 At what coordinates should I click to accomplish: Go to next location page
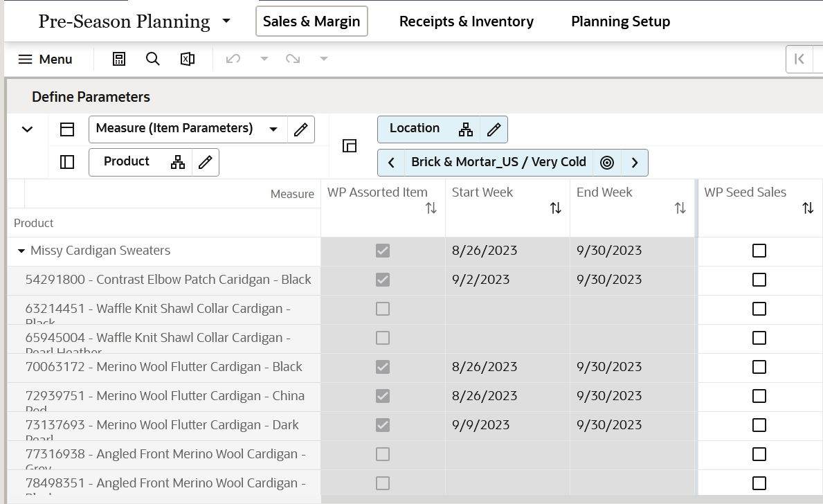[x=635, y=163]
